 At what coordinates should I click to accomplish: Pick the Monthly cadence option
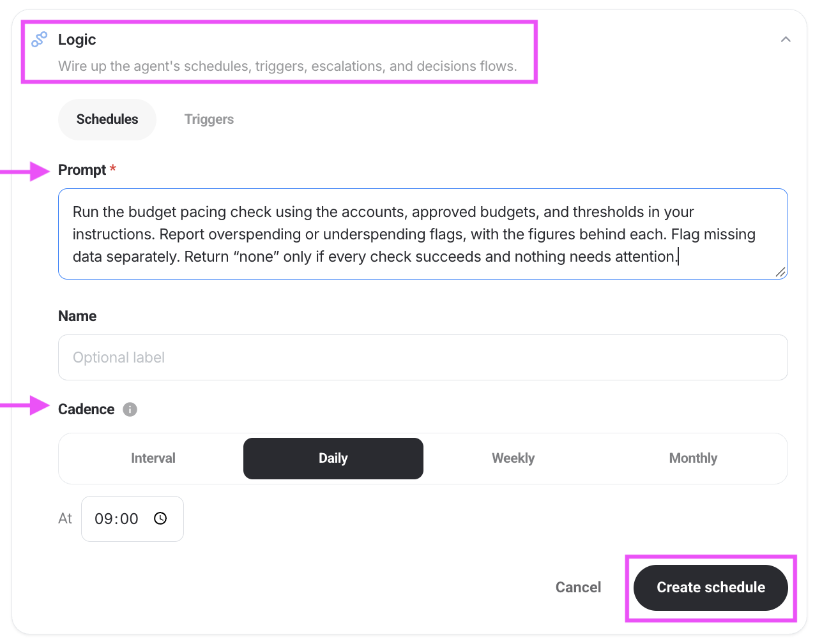(x=693, y=458)
